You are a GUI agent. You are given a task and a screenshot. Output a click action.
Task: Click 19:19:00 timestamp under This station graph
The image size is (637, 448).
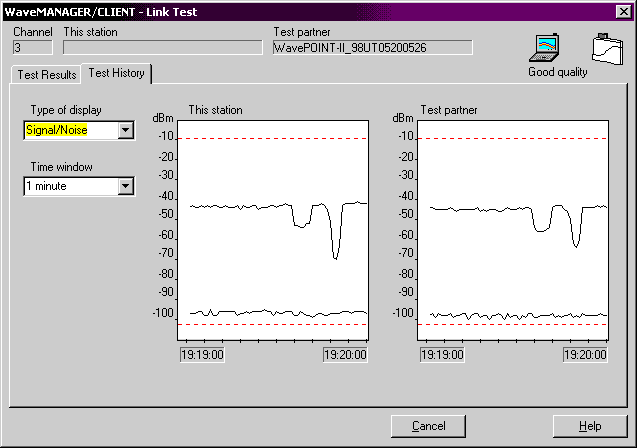(202, 353)
